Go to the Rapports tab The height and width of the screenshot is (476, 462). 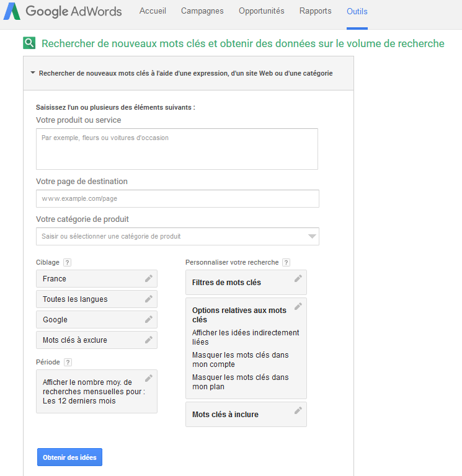tap(315, 11)
